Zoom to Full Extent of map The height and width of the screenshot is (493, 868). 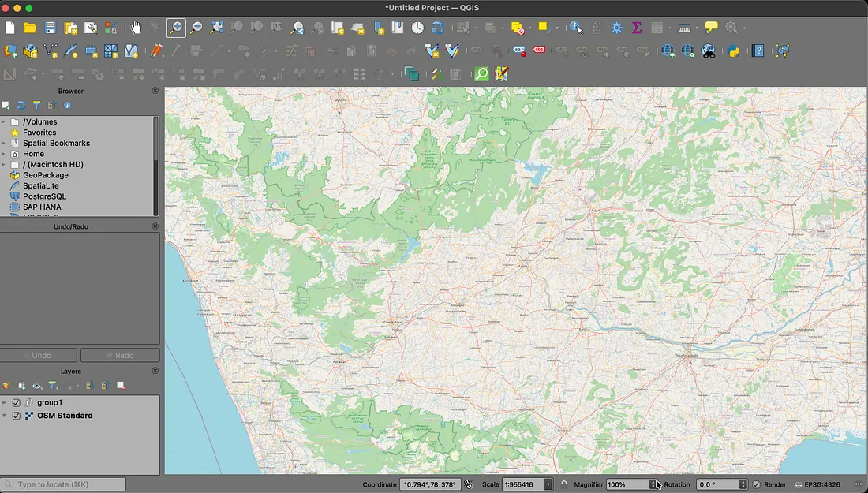point(217,27)
